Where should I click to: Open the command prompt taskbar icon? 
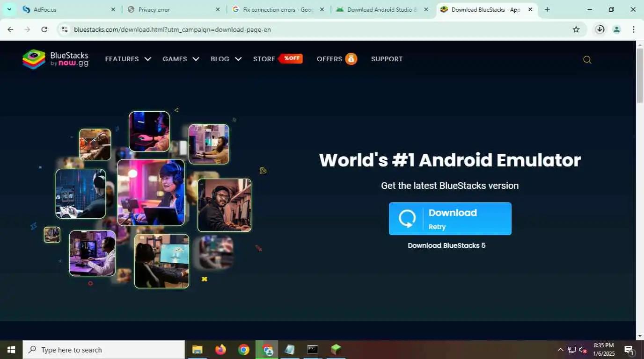pyautogui.click(x=313, y=350)
